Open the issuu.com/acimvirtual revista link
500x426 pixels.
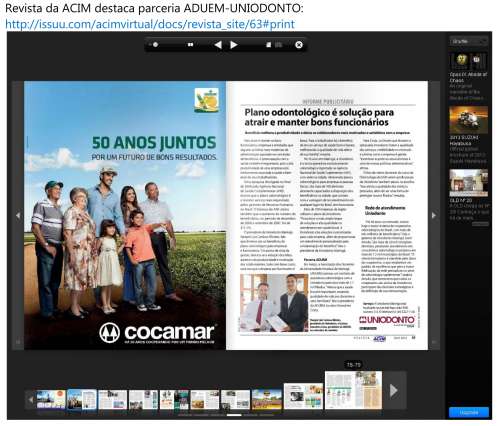[150, 24]
